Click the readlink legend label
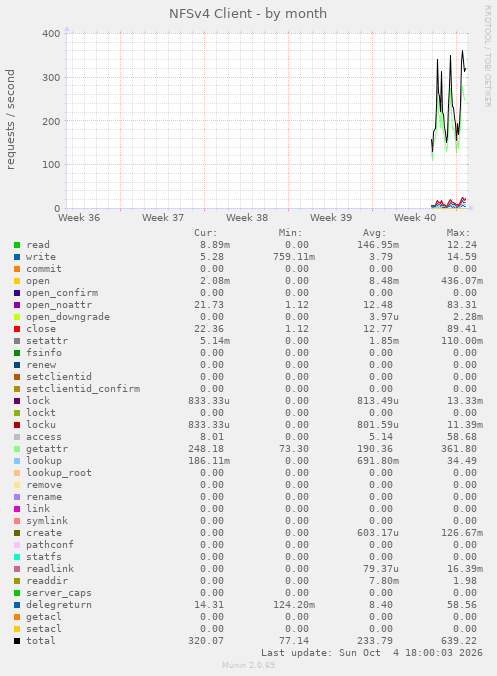 pos(50,569)
